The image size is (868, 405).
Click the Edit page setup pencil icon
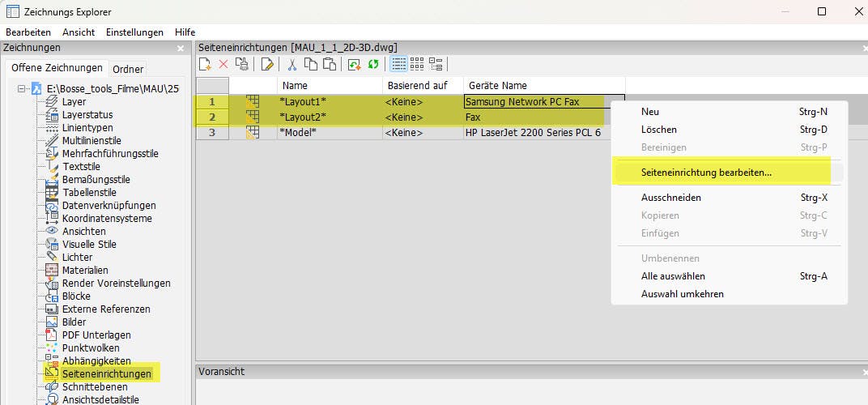pos(267,64)
